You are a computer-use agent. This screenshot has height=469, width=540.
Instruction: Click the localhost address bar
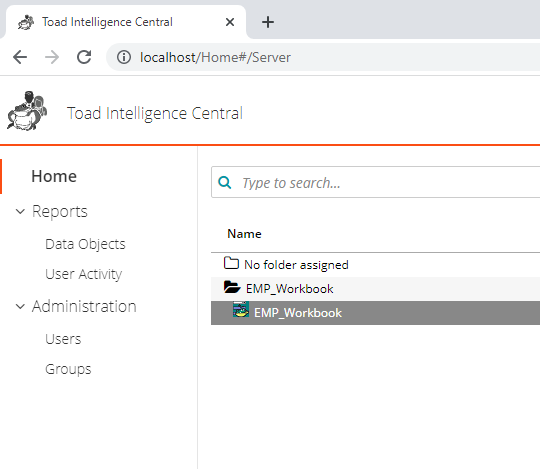click(x=323, y=57)
